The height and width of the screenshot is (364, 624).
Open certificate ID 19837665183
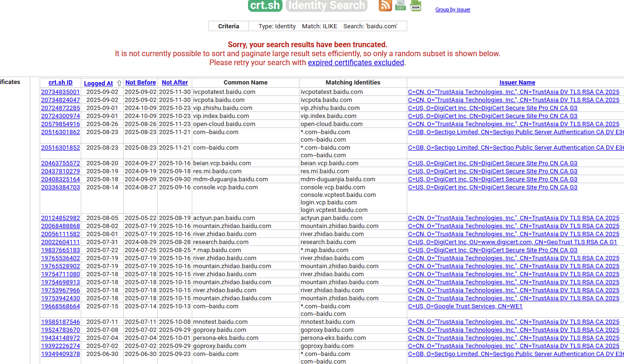click(60, 250)
